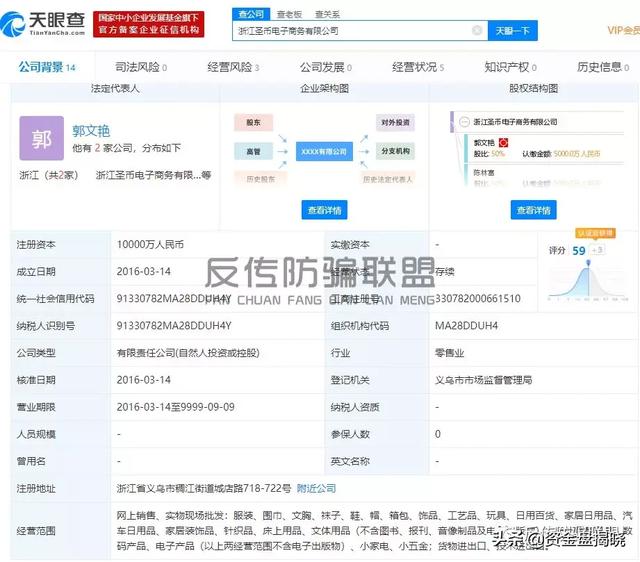Click the 行业 value 零售业

pos(449,353)
